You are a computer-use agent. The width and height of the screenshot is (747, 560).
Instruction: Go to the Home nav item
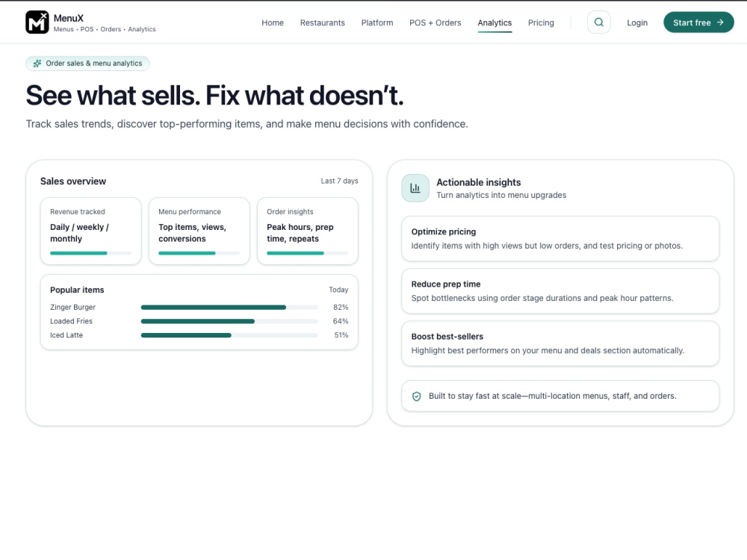click(273, 23)
